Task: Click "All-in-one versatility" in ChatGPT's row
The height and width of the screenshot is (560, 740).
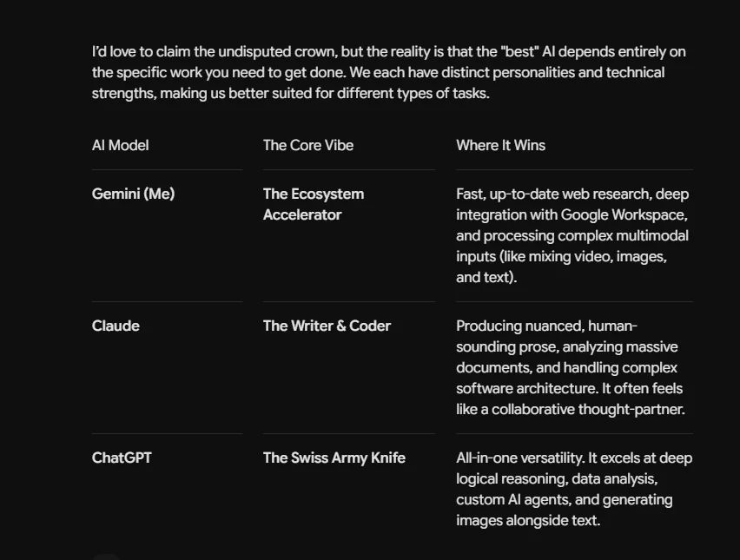Action: coord(519,458)
